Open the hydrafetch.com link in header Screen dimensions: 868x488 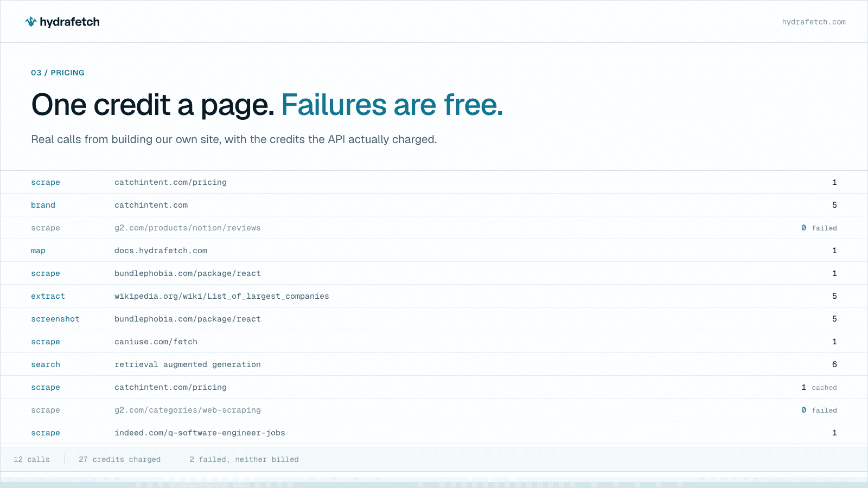(814, 22)
